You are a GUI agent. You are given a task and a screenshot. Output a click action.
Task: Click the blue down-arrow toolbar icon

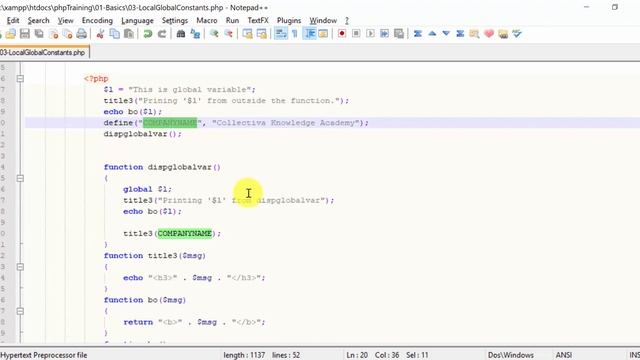pyautogui.click(x=446, y=34)
